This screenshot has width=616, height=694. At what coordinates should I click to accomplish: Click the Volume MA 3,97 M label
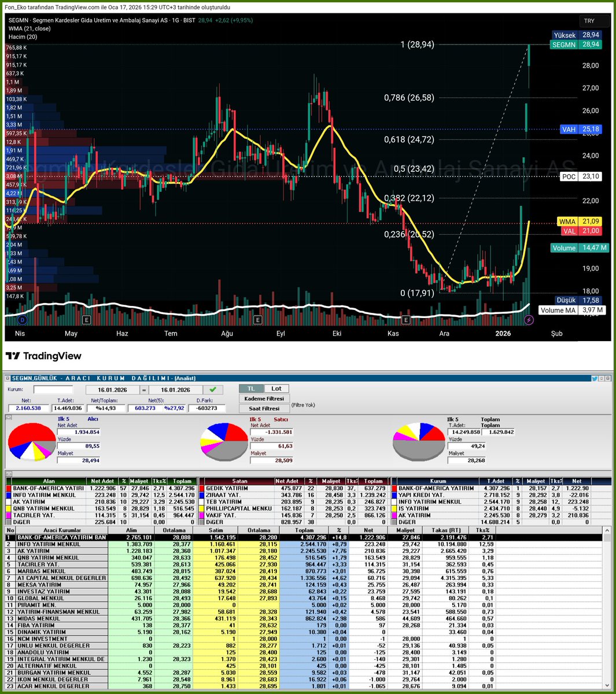point(573,310)
